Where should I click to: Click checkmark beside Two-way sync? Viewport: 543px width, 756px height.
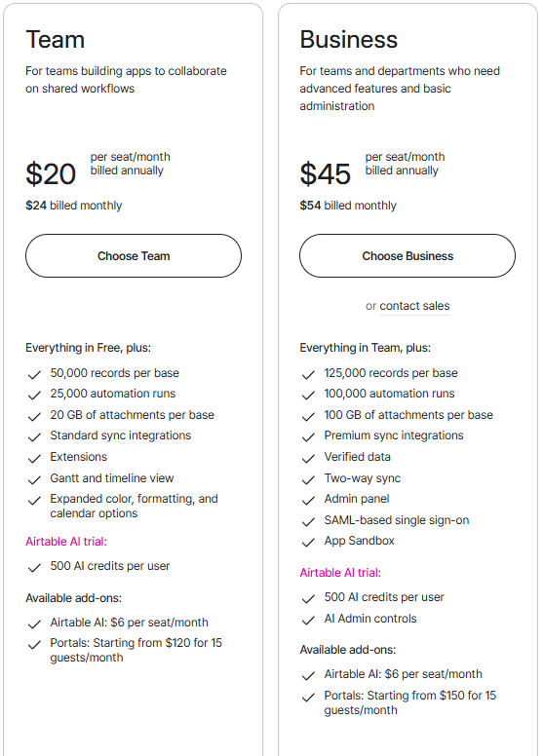308,479
